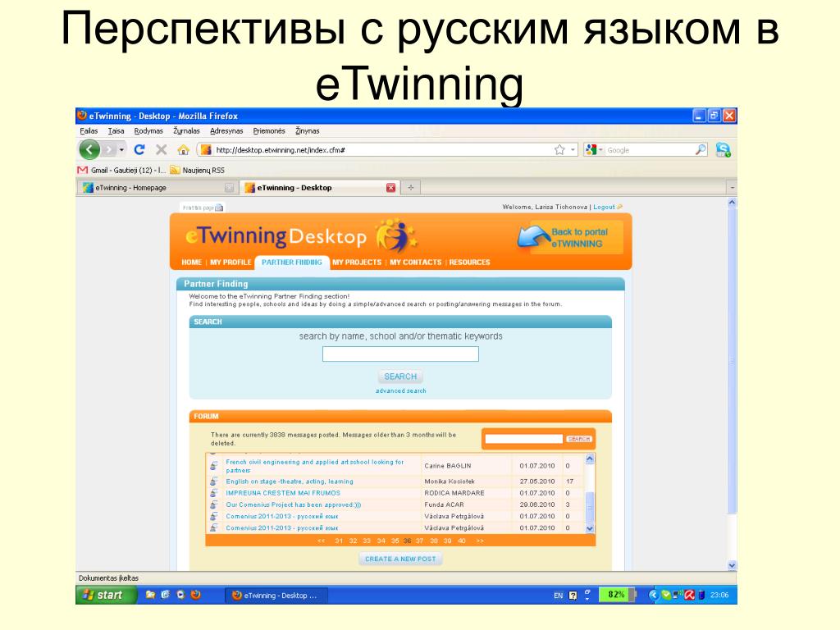Open a new tab with the plus button
Image resolution: width=840 pixels, height=630 pixels.
411,188
